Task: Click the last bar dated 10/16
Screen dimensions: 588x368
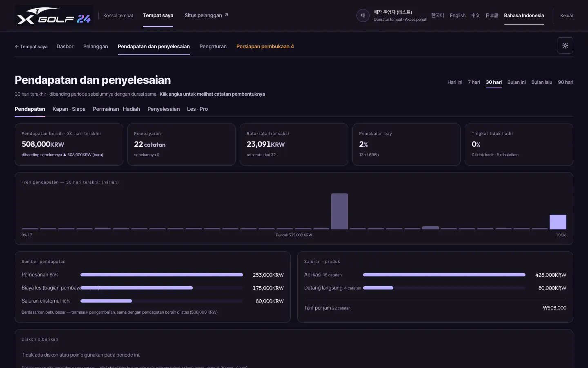Action: (558, 222)
